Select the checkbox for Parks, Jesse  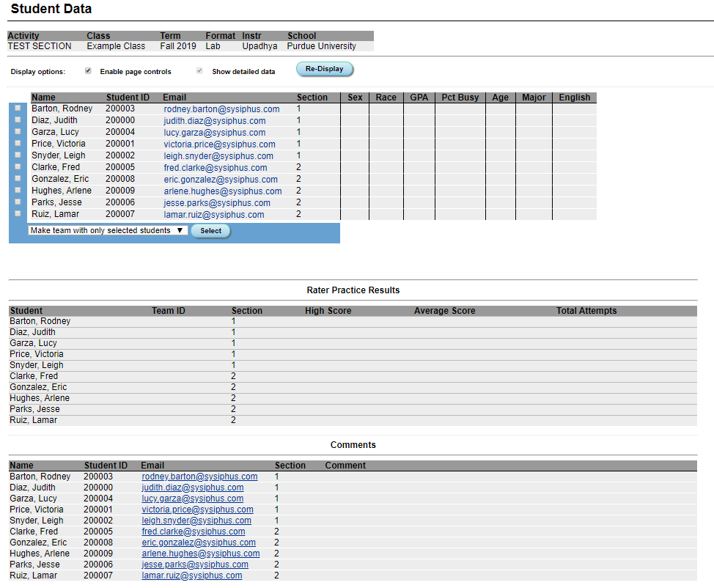17,202
